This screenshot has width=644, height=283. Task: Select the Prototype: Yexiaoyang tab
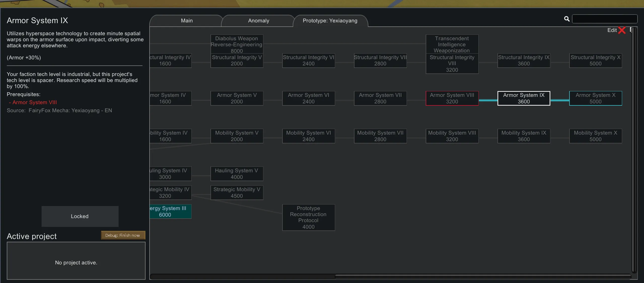[330, 21]
